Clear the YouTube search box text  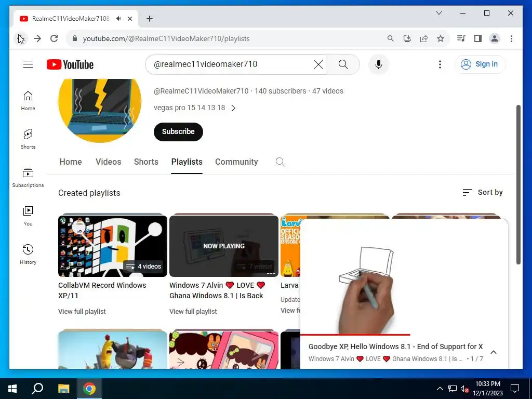click(318, 64)
